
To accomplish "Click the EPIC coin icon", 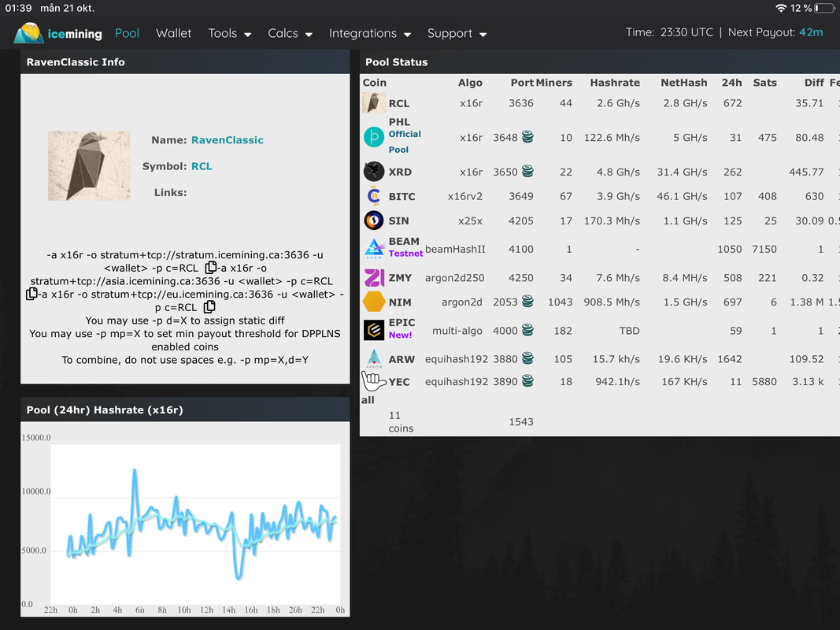I will 373,330.
